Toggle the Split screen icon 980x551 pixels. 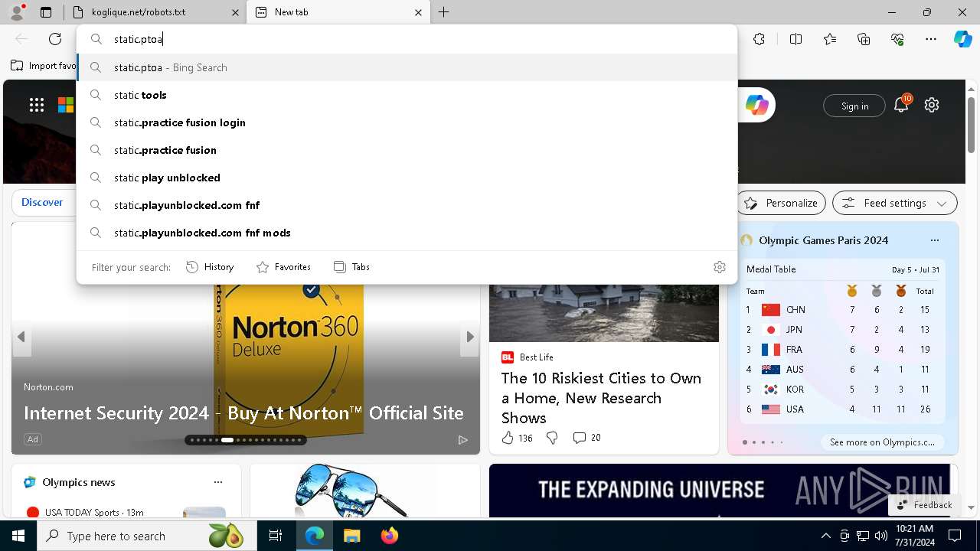[x=795, y=39]
